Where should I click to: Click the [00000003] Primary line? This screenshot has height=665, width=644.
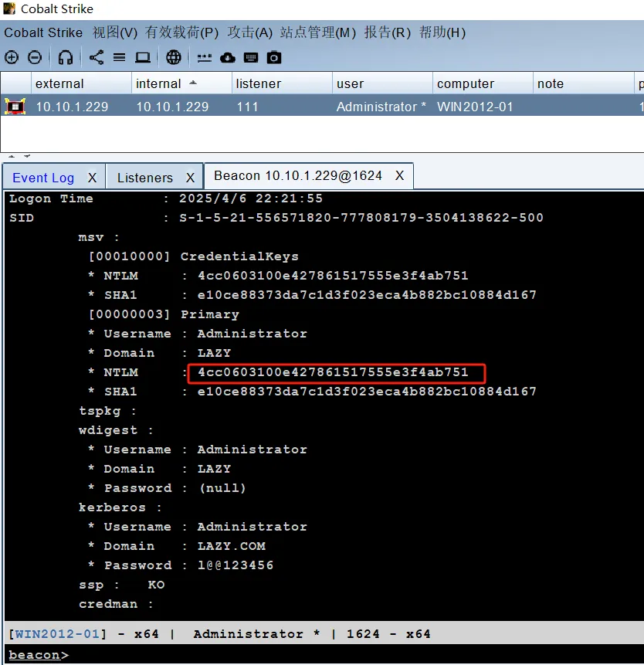pyautogui.click(x=164, y=314)
